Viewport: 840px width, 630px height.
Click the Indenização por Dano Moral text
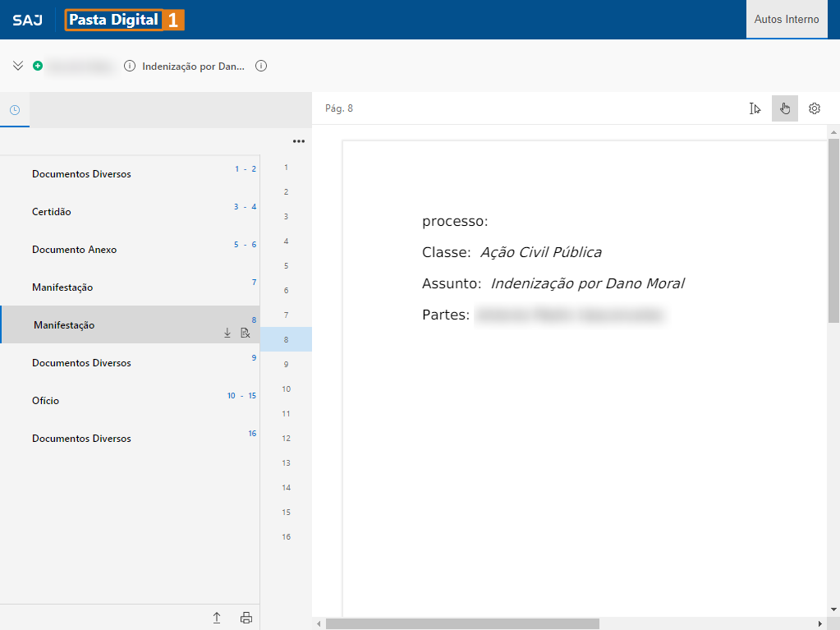click(x=588, y=283)
